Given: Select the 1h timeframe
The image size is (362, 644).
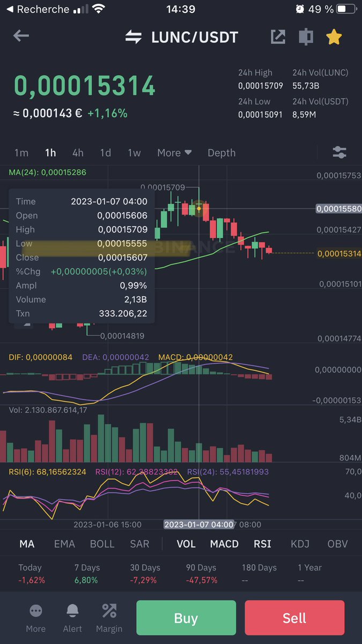Looking at the screenshot, I should click(50, 153).
